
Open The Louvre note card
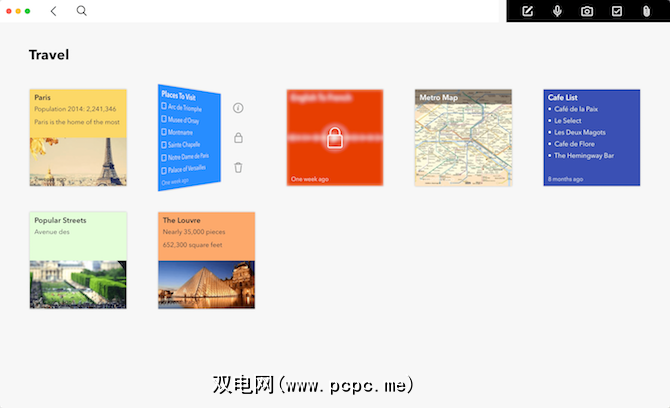[206, 260]
